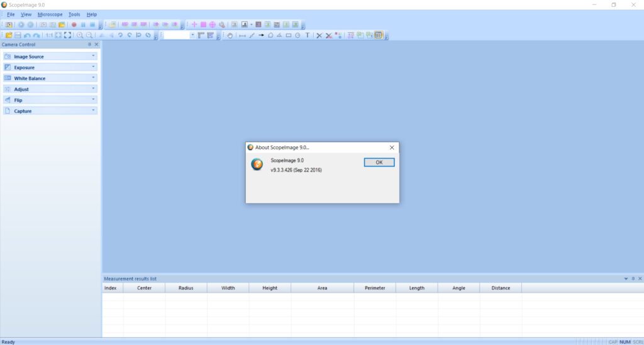Click the stop recording square icon
This screenshot has height=345, width=644.
92,25
